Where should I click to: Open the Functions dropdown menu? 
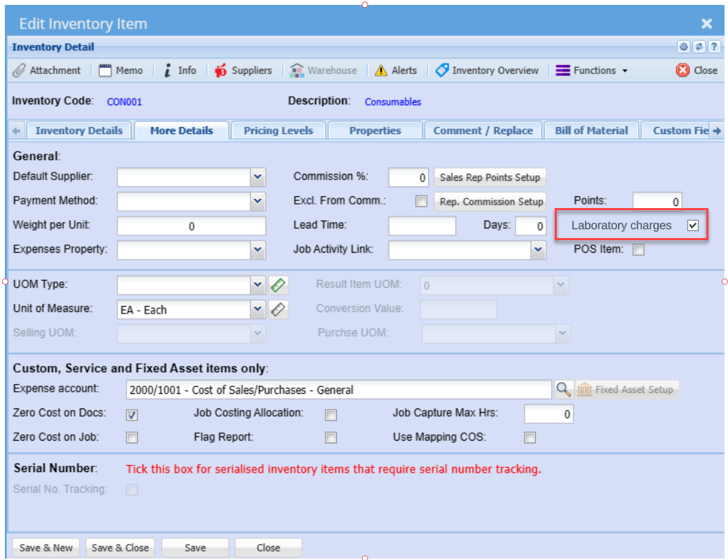click(x=591, y=71)
